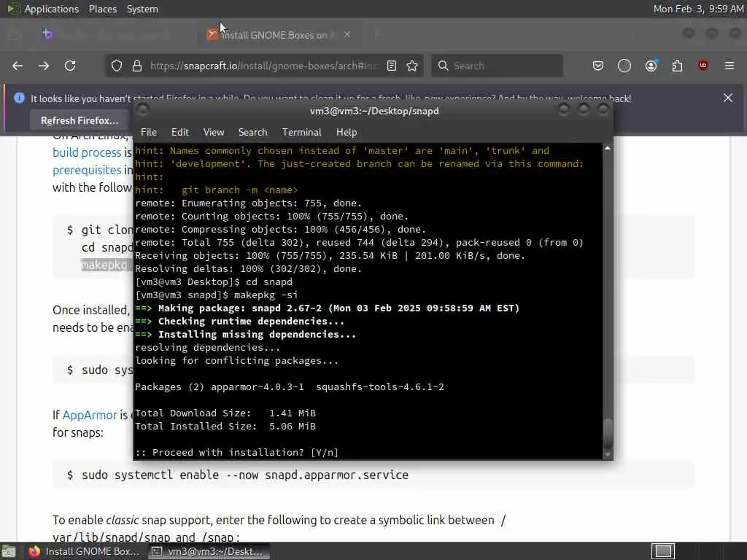Open the extensions puzzle icon
Viewport: 747px width, 560px height.
click(x=677, y=66)
